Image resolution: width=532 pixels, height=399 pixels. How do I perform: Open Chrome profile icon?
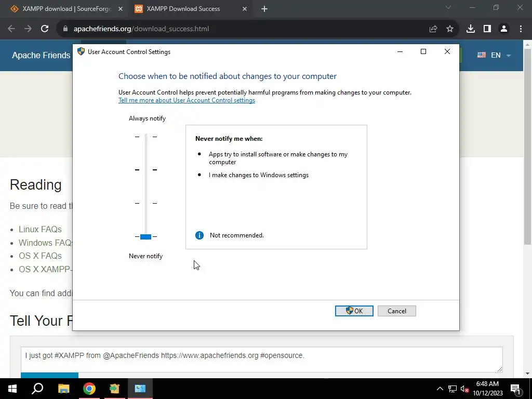point(504,29)
